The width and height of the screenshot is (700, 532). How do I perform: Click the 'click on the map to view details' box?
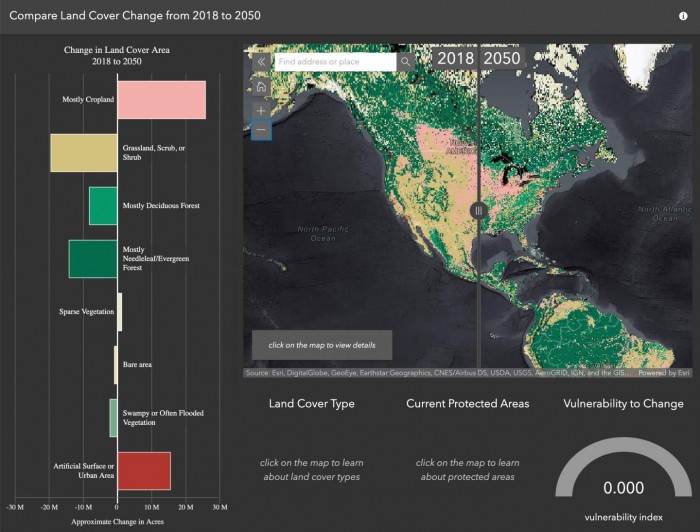tap(322, 345)
